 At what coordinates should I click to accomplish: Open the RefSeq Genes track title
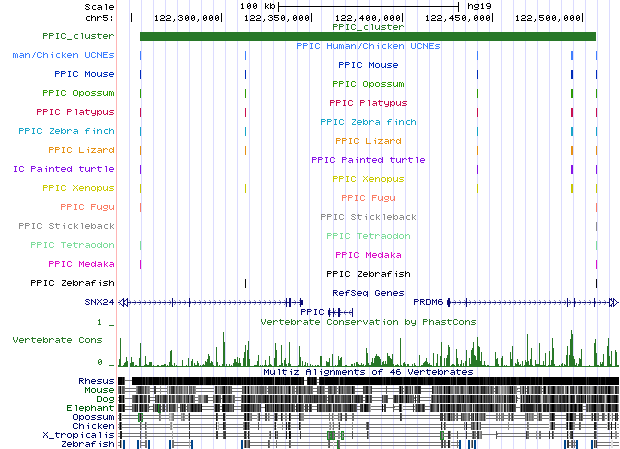(368, 293)
